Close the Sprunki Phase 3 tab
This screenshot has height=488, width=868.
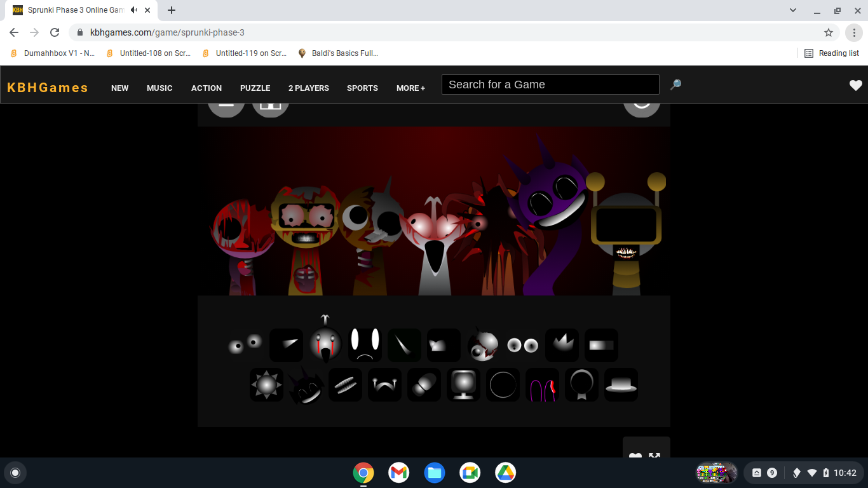(x=147, y=10)
